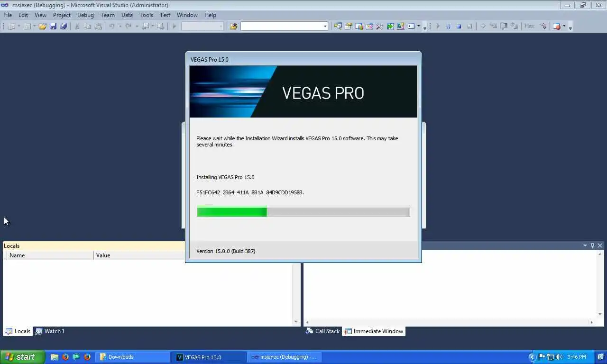Switch to the Call Stack tab
The image size is (607, 364).
(323, 331)
